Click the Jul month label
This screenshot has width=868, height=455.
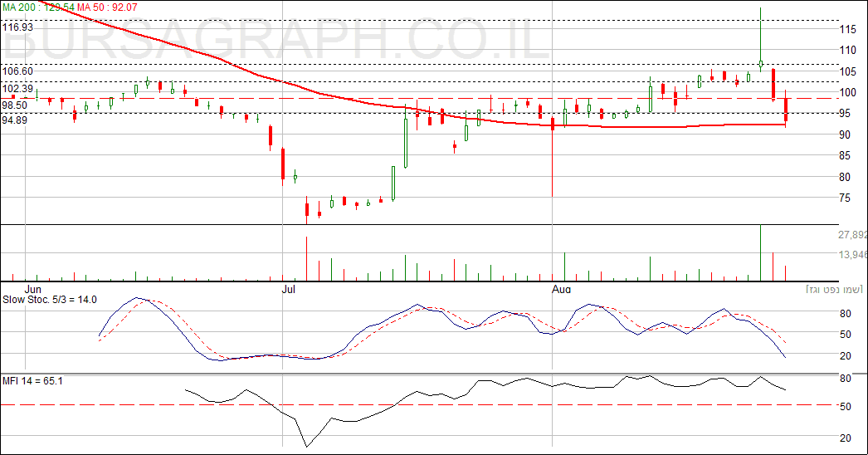click(289, 289)
